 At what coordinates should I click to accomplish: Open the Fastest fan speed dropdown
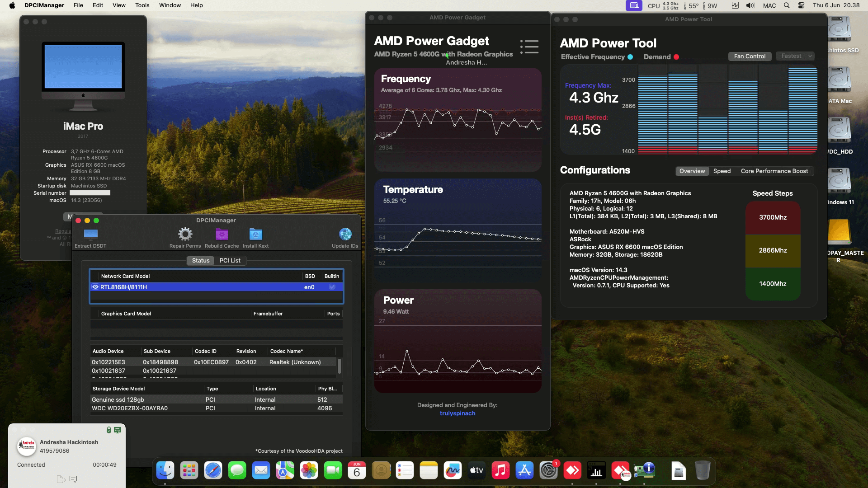point(795,56)
